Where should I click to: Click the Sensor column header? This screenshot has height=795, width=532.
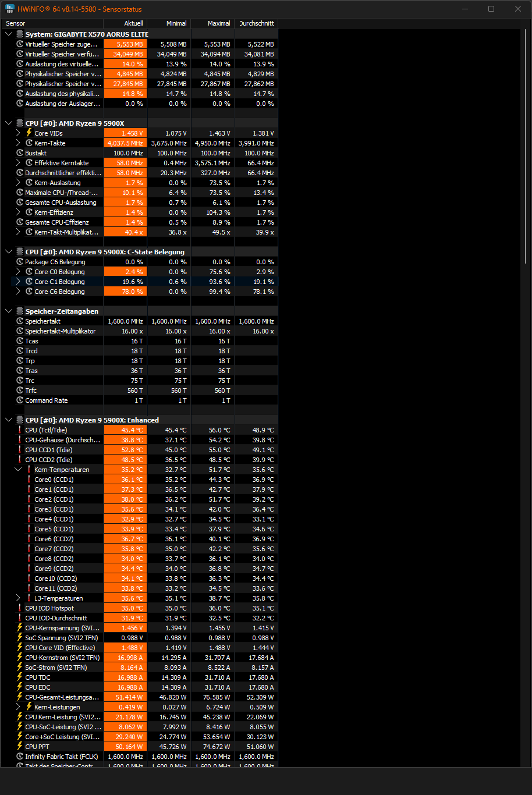coord(52,23)
